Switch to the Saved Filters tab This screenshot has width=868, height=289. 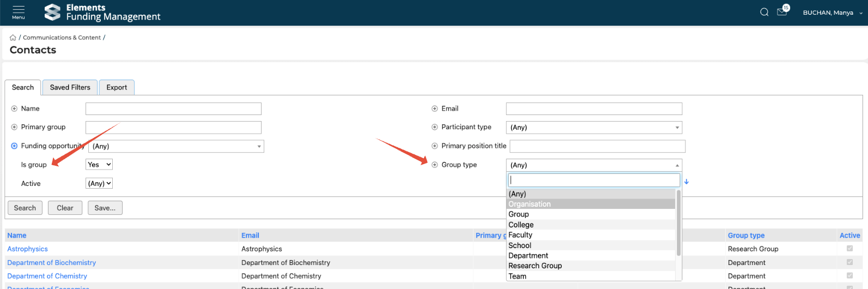[x=70, y=87]
